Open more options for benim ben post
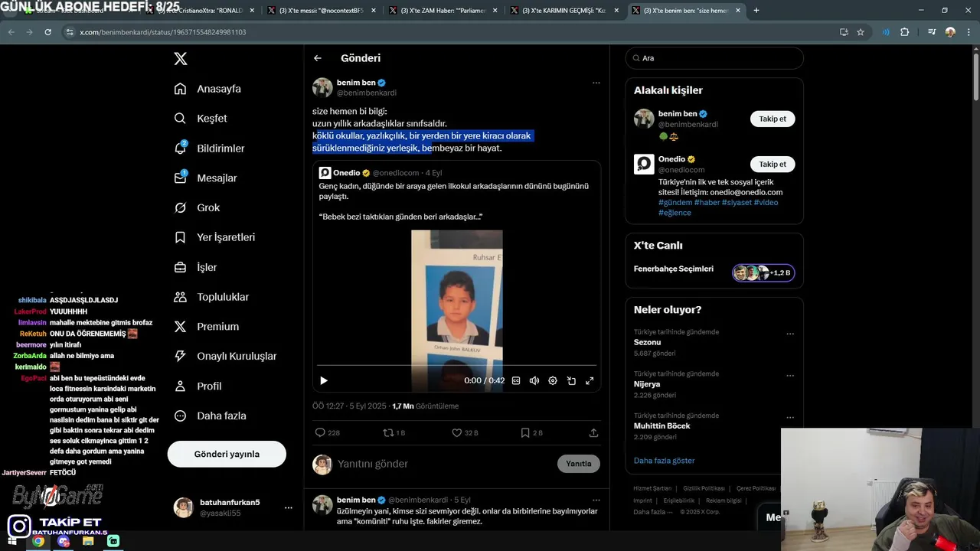 (596, 83)
